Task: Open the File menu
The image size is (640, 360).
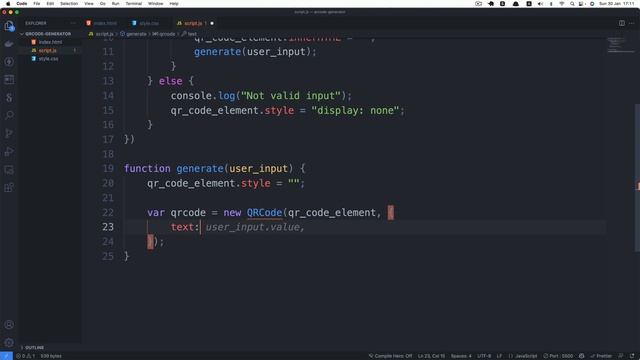Action: click(37, 4)
